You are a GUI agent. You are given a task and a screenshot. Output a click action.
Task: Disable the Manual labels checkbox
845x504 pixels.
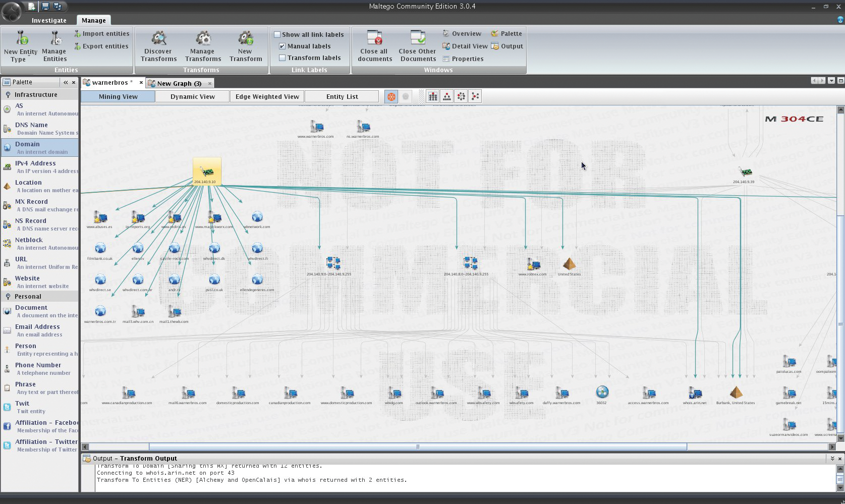[x=281, y=46]
